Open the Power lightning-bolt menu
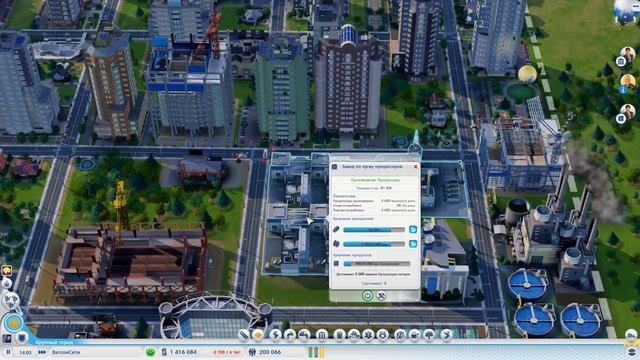 point(275,335)
